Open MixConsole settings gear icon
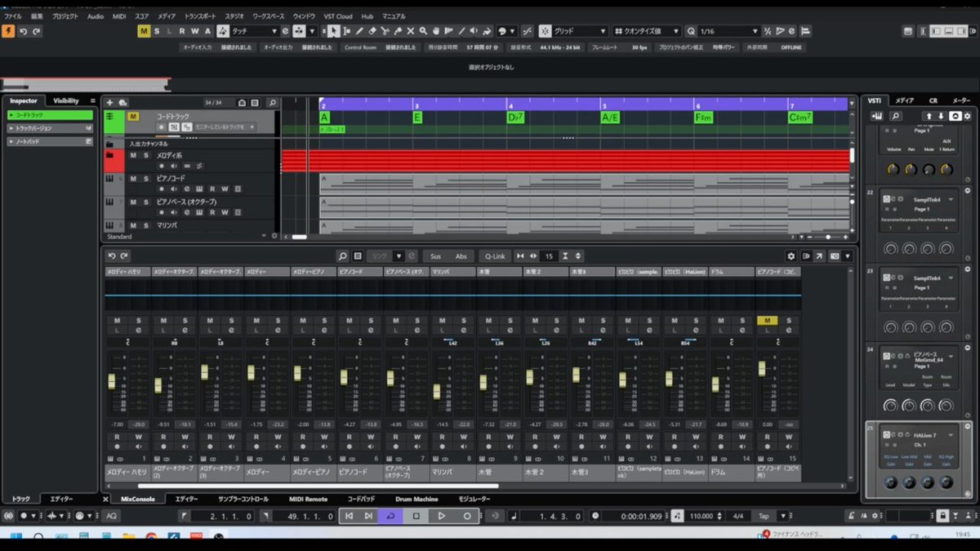 (x=791, y=256)
